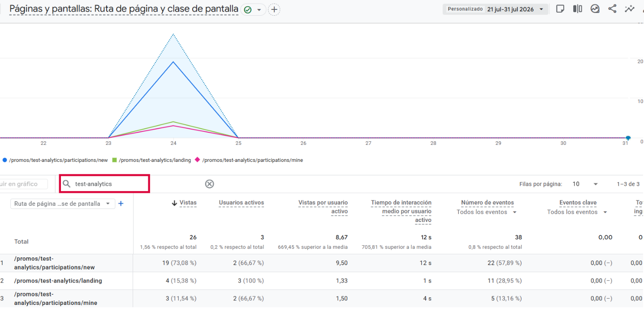Open the 21 jul-31 jul 2026 date range picker
The width and height of the screenshot is (644, 313).
pyautogui.click(x=495, y=9)
